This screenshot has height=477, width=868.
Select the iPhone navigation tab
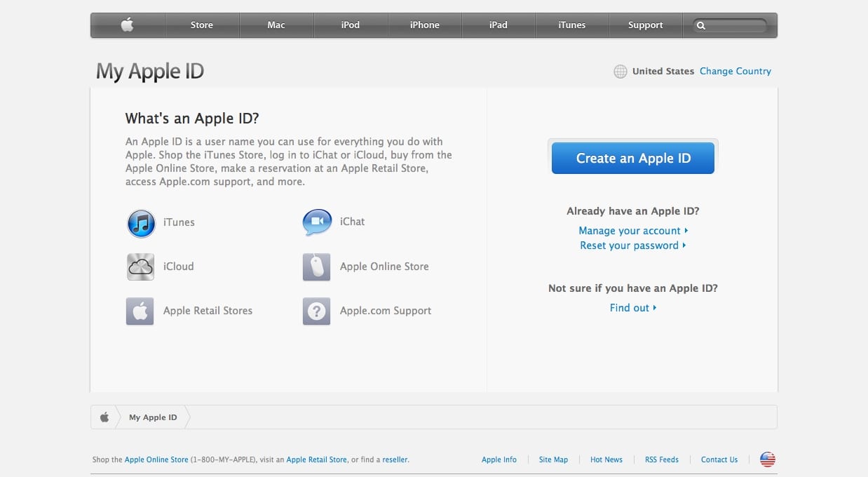[425, 25]
